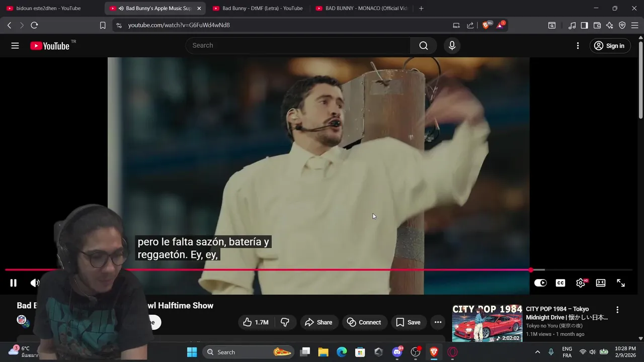Open Opera browser from taskbar
This screenshot has height=362, width=644.
click(452, 352)
